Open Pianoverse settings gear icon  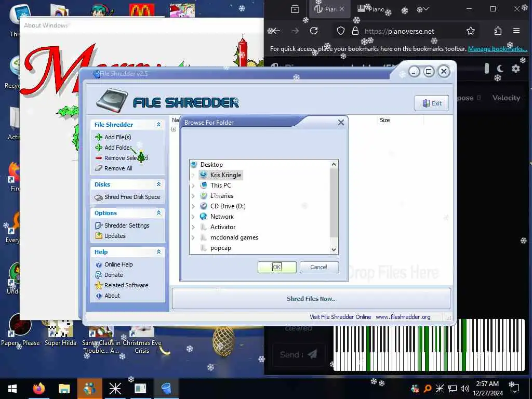516,69
